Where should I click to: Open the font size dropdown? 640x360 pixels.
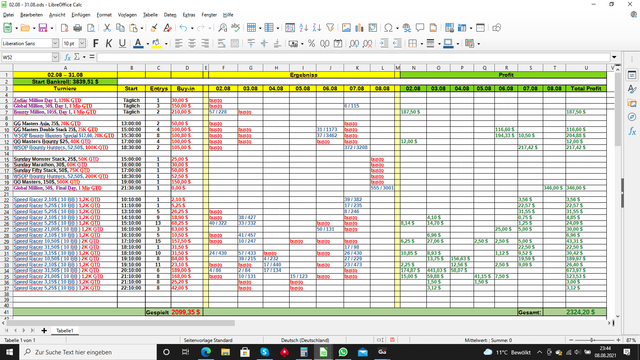[x=82, y=43]
